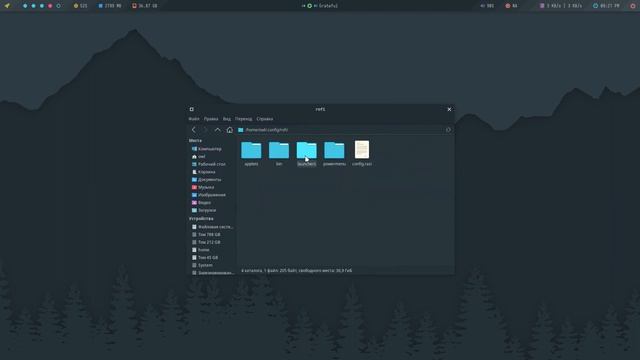The width and height of the screenshot is (640, 360).
Task: Select the applets folder
Action: coord(251,153)
